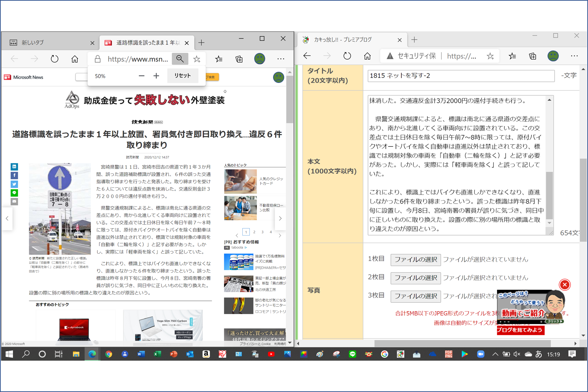
Task: Click ブログを見てみよう red button
Action: (520, 330)
